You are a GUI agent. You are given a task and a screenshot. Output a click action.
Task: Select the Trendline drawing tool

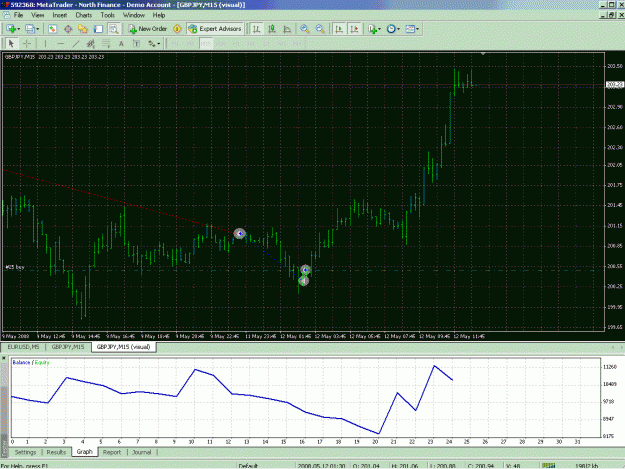pyautogui.click(x=76, y=43)
